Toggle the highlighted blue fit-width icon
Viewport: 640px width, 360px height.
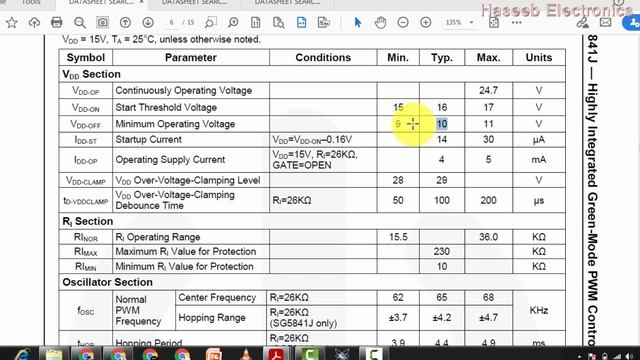click(x=301, y=22)
